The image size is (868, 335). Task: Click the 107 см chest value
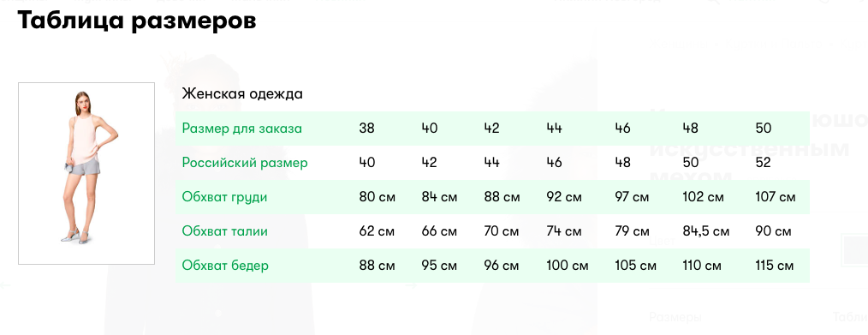click(775, 197)
